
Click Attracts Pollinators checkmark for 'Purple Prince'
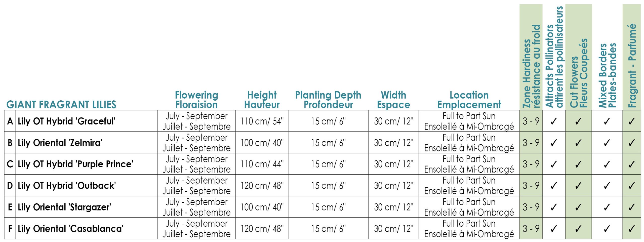(553, 164)
